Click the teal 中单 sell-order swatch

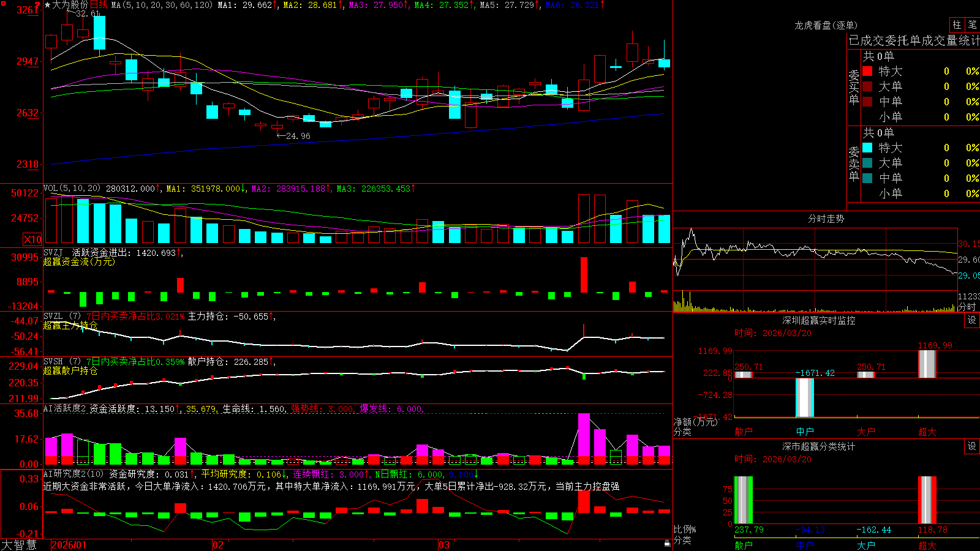pyautogui.click(x=867, y=178)
